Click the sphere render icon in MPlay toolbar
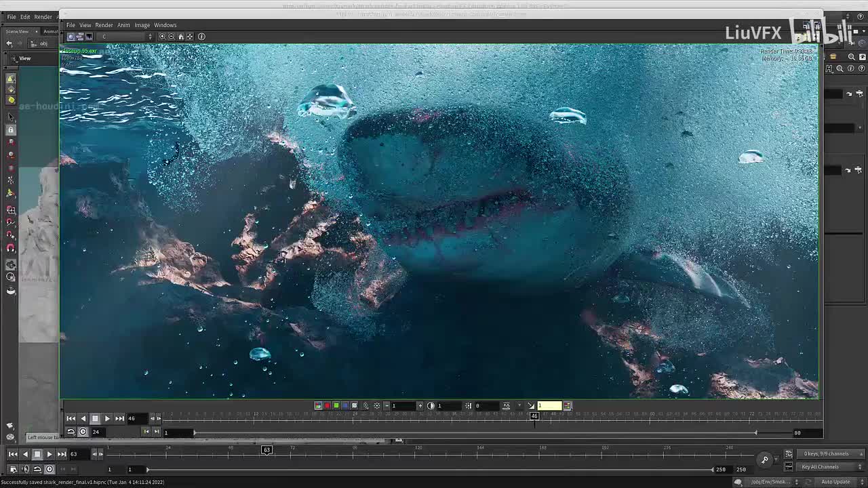The image size is (868, 488). coord(71,37)
